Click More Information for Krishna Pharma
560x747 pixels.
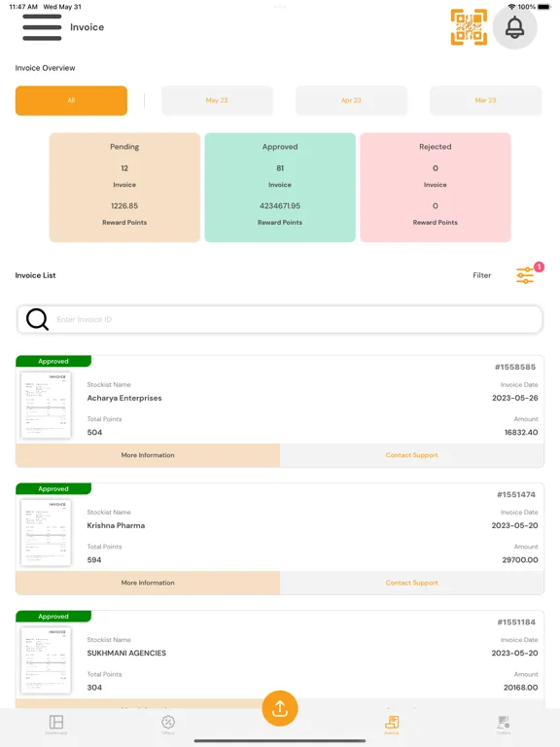pyautogui.click(x=148, y=584)
